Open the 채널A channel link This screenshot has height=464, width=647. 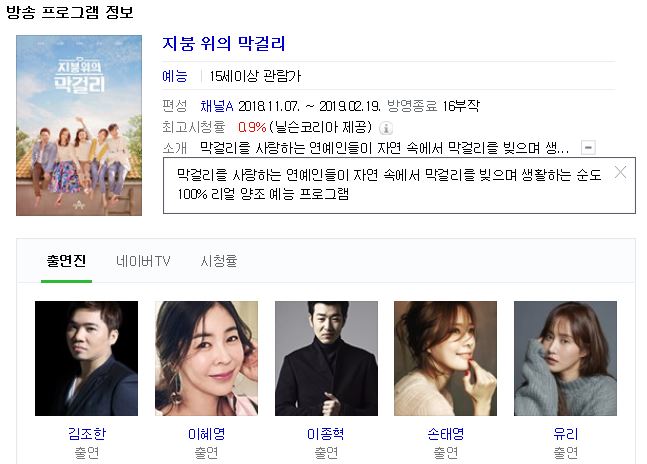[217, 106]
